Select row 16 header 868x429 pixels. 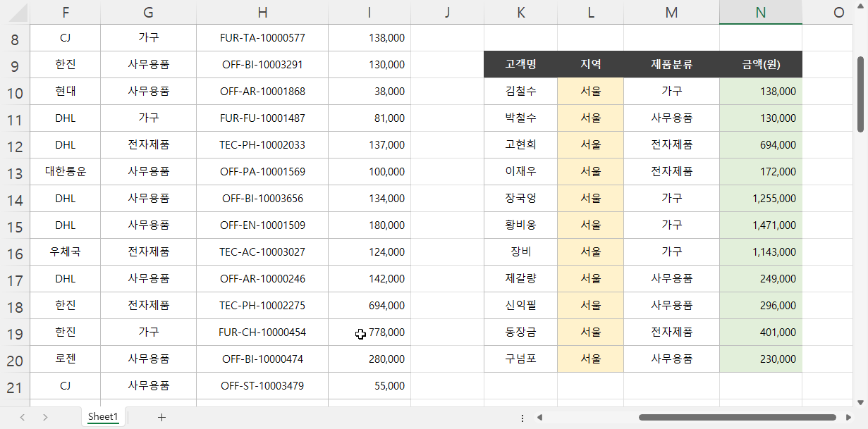coord(15,252)
